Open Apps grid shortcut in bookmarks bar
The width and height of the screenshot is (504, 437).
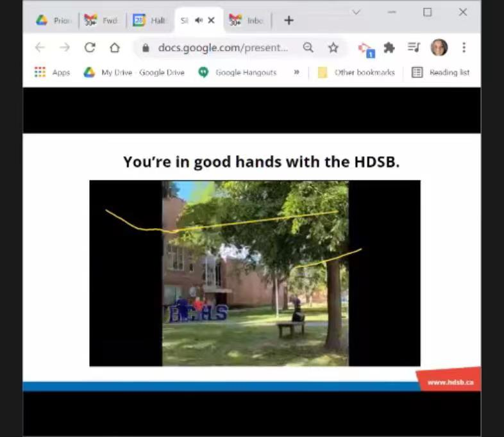(x=52, y=72)
